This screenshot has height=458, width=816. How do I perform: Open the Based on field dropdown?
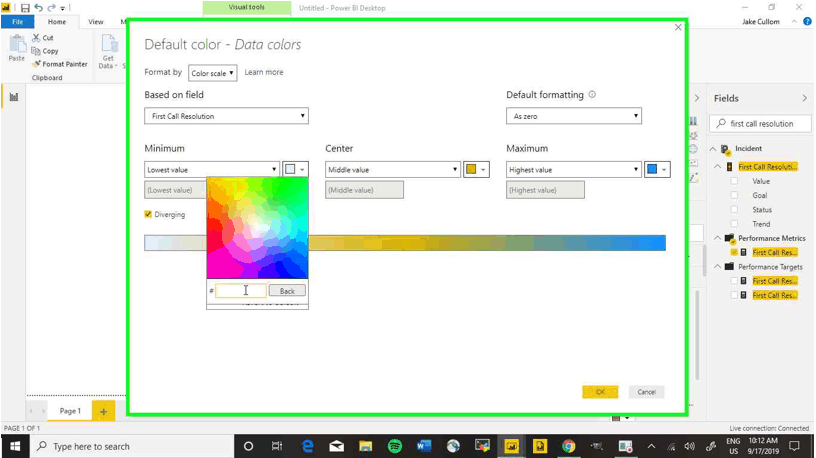coord(226,116)
